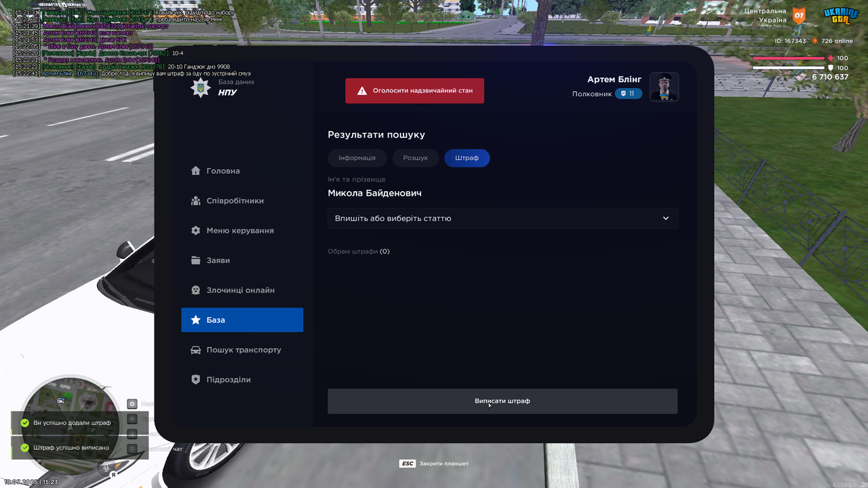
Task: Click the white armor shield icon
Action: click(x=831, y=68)
